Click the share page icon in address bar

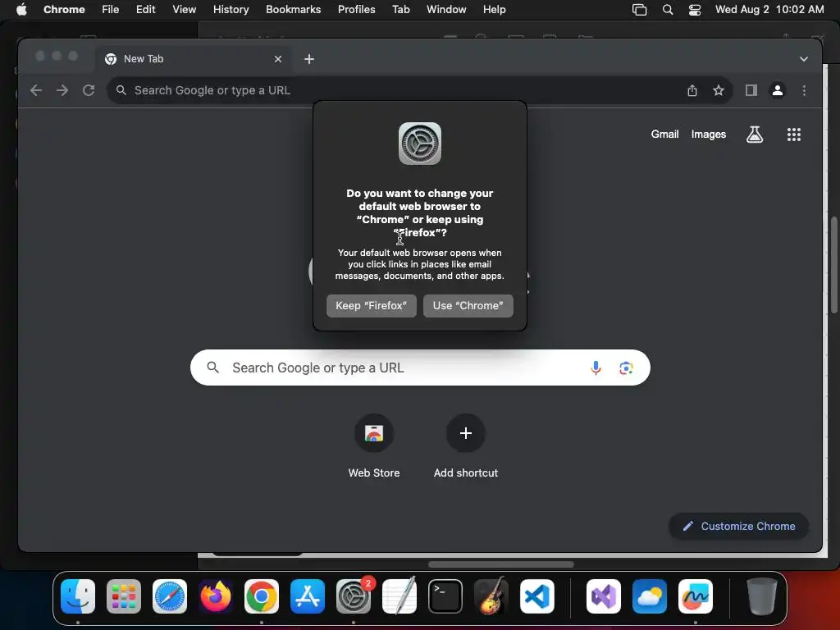tap(692, 90)
